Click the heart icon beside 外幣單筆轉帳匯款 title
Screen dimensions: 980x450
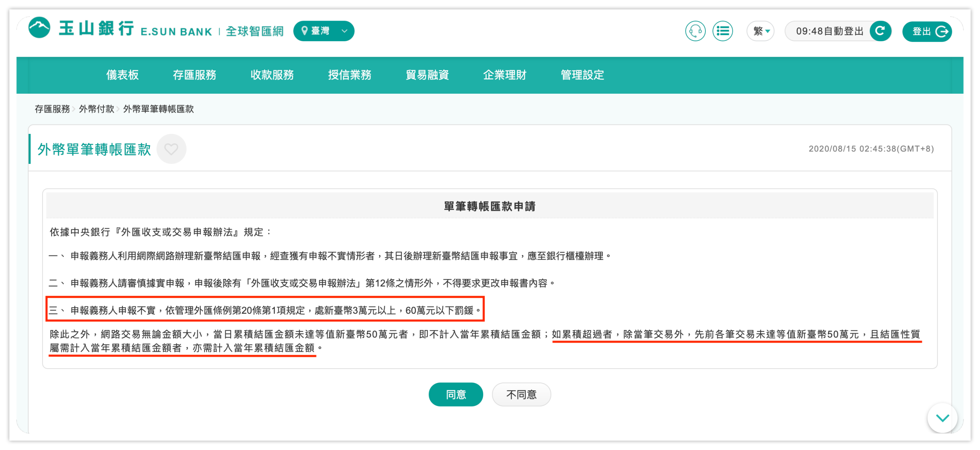(x=171, y=149)
